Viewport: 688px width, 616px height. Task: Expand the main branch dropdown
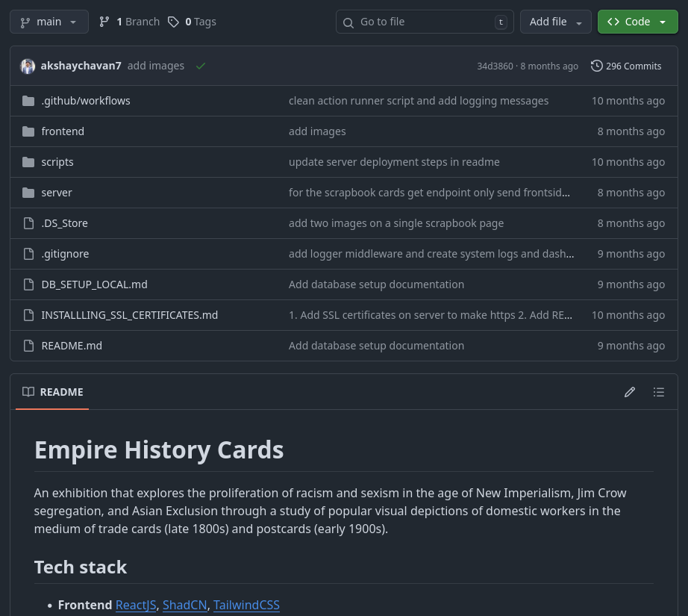(49, 22)
